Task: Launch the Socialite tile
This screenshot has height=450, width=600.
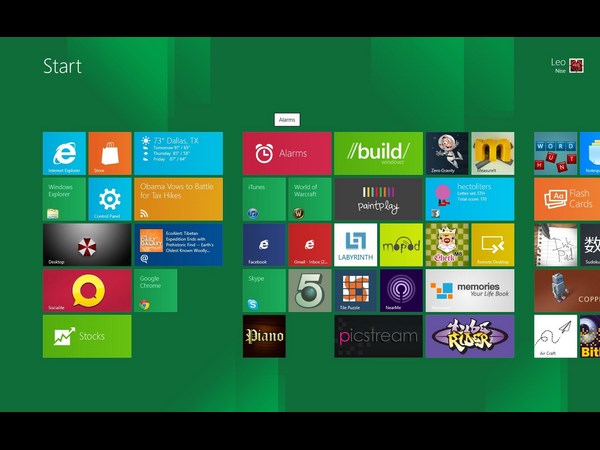Action: point(87,290)
